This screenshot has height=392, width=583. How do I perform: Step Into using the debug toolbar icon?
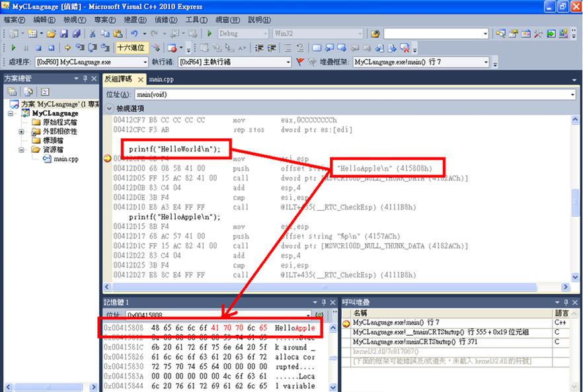coord(79,48)
